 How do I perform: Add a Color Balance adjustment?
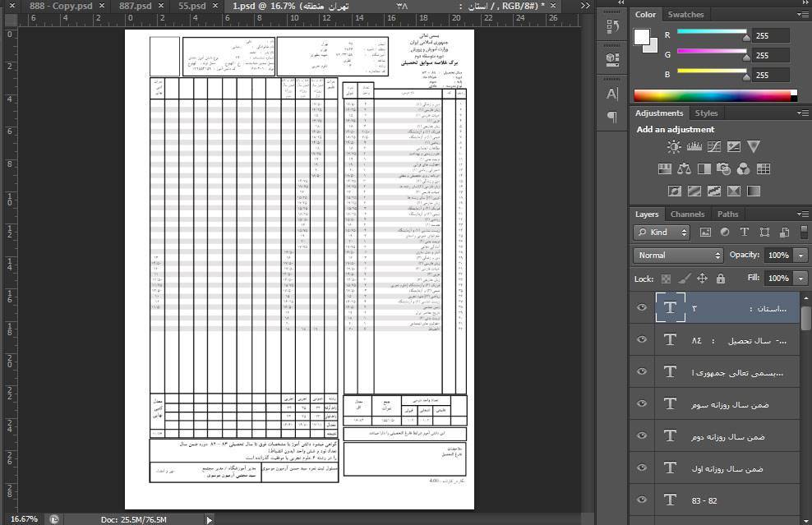(684, 168)
